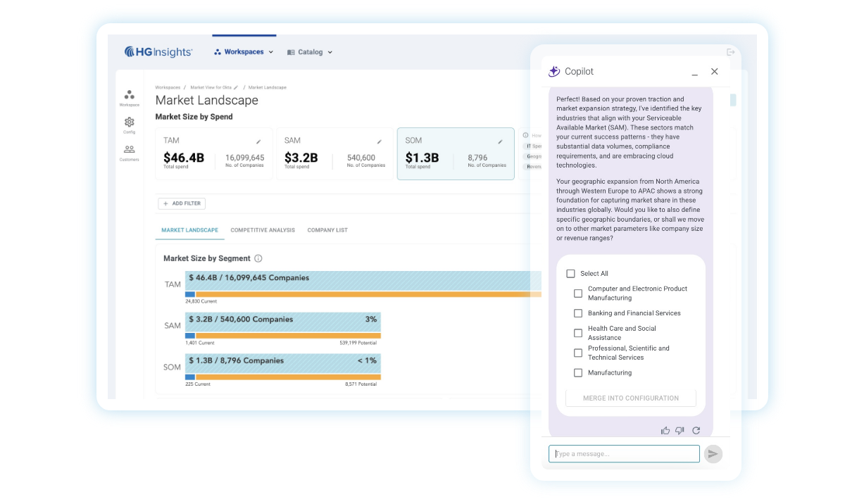This screenshot has height=504, width=864.
Task: Click 8,571 Potential label under SOM
Action: (x=363, y=384)
